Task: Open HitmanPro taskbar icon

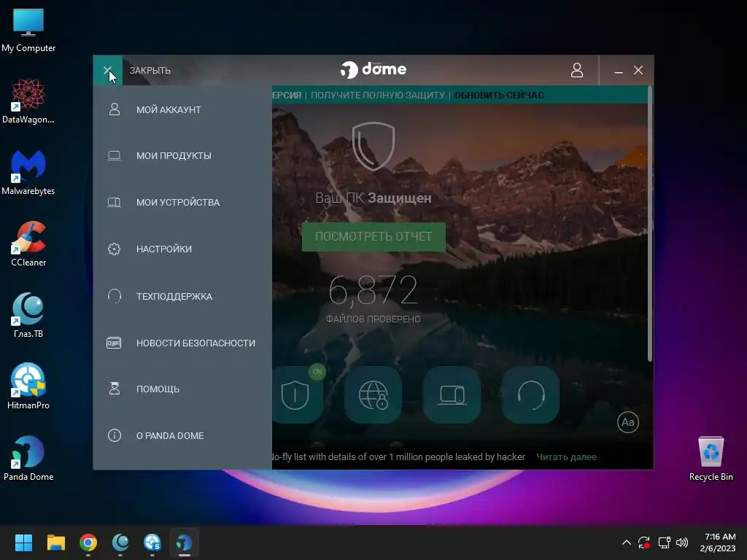Action: [152, 542]
